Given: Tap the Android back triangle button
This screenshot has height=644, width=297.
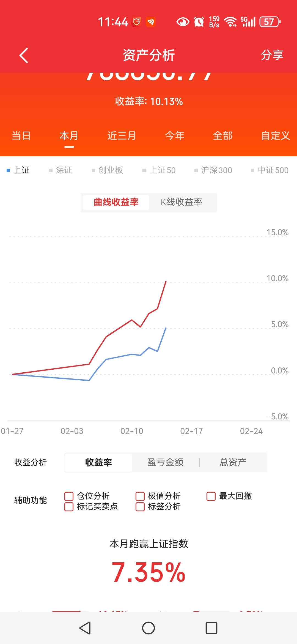Looking at the screenshot, I should (x=85, y=628).
